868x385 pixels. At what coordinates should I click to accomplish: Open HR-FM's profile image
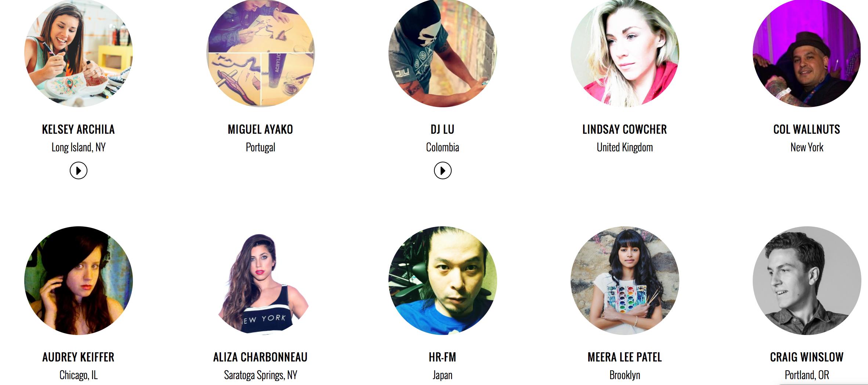point(443,281)
